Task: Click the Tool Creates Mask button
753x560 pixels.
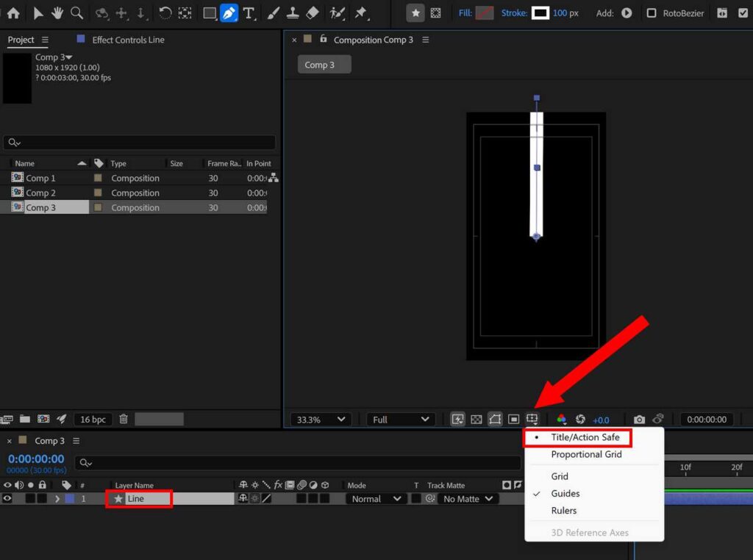Action: click(435, 13)
